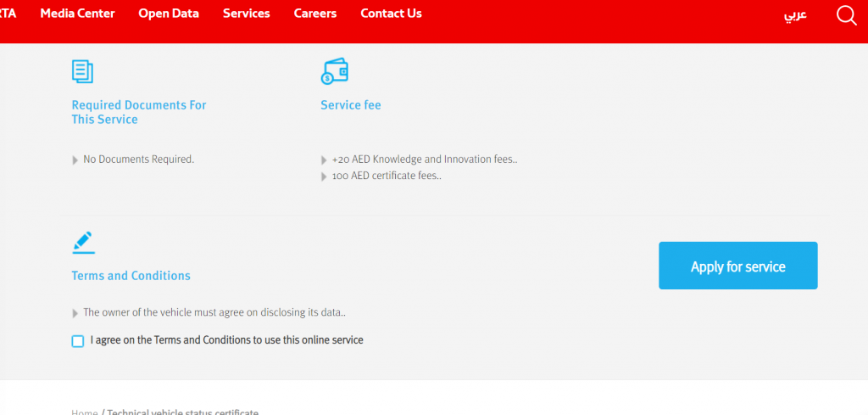The height and width of the screenshot is (415, 868).
Task: Click the Required Documents papers icon
Action: point(82,71)
